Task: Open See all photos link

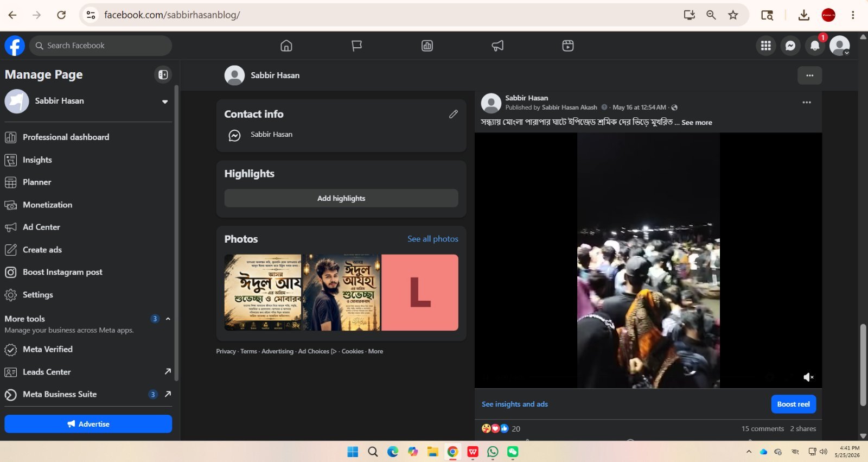Action: [433, 239]
